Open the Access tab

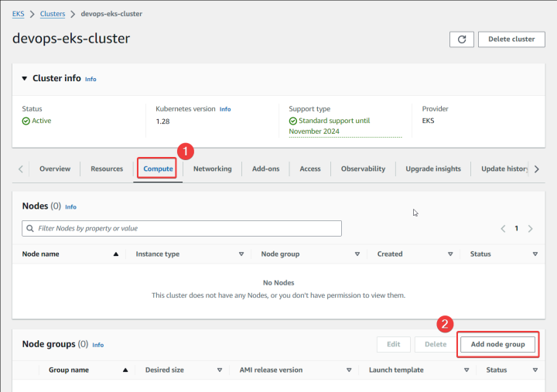click(310, 169)
